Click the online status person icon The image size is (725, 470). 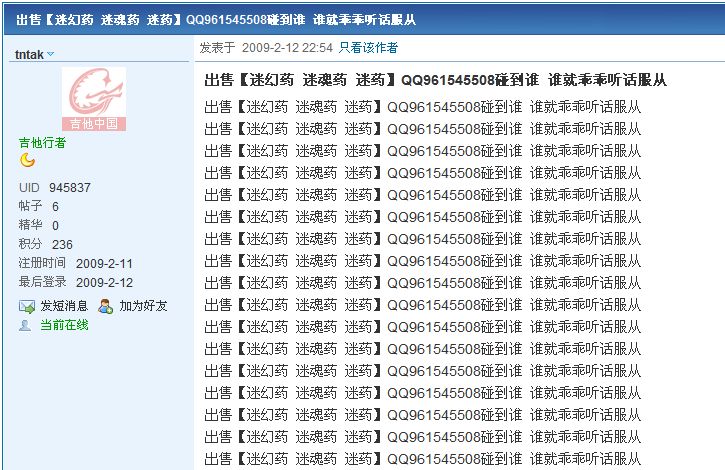[x=26, y=325]
